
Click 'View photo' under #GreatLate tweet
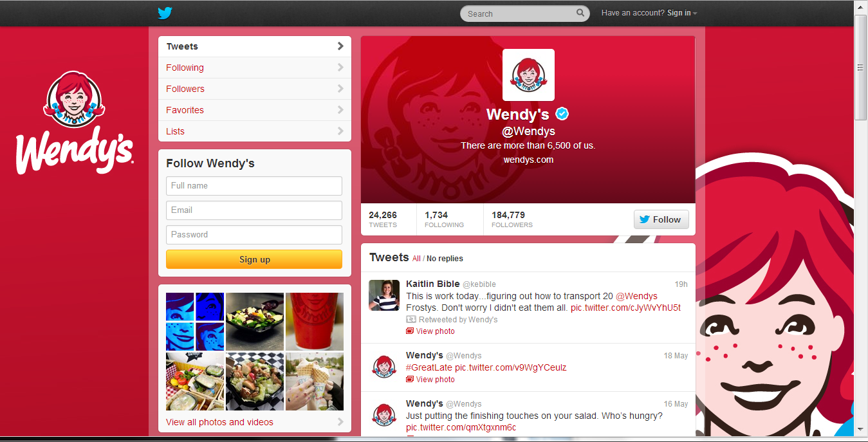[x=435, y=380]
